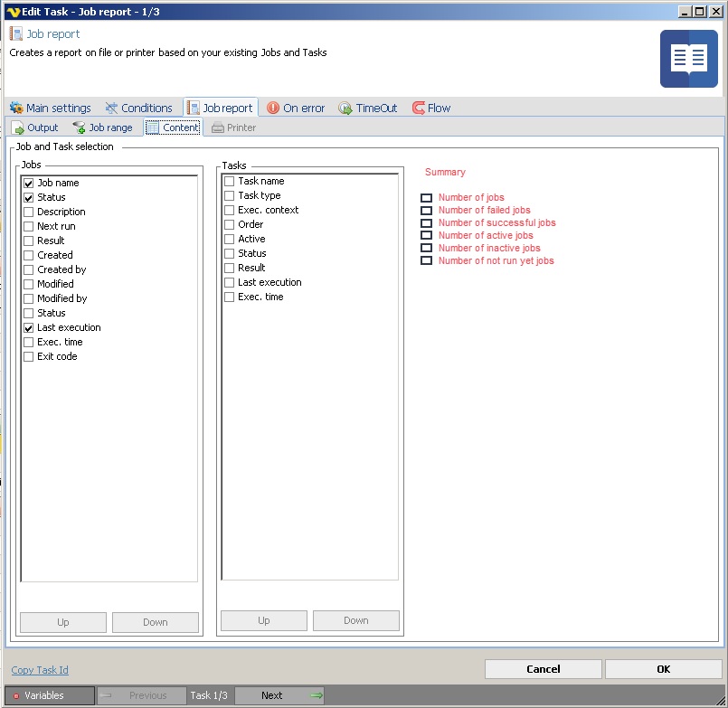Image resolution: width=728 pixels, height=708 pixels.
Task: Click the large book icon in header
Action: click(x=688, y=59)
